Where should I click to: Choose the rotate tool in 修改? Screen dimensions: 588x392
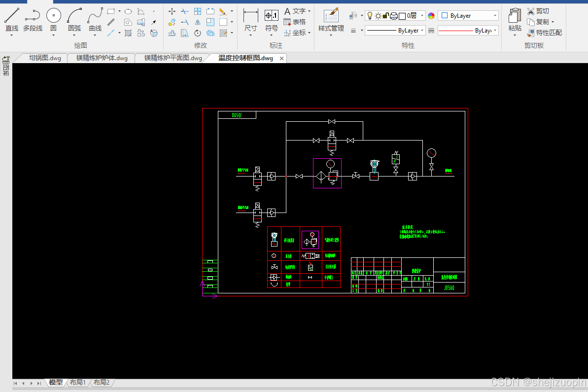tap(198, 33)
